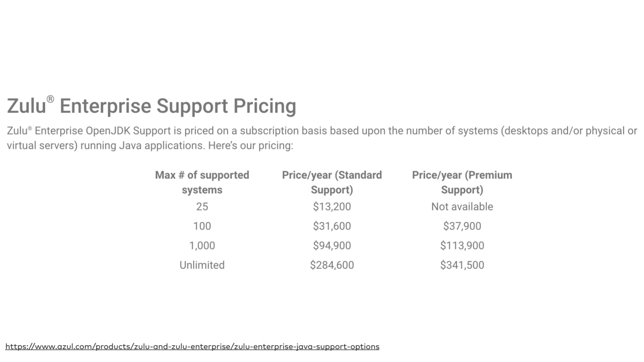This screenshot has height=362, width=644.
Task: Click 'Here's our pricing:' text
Action: [x=250, y=146]
